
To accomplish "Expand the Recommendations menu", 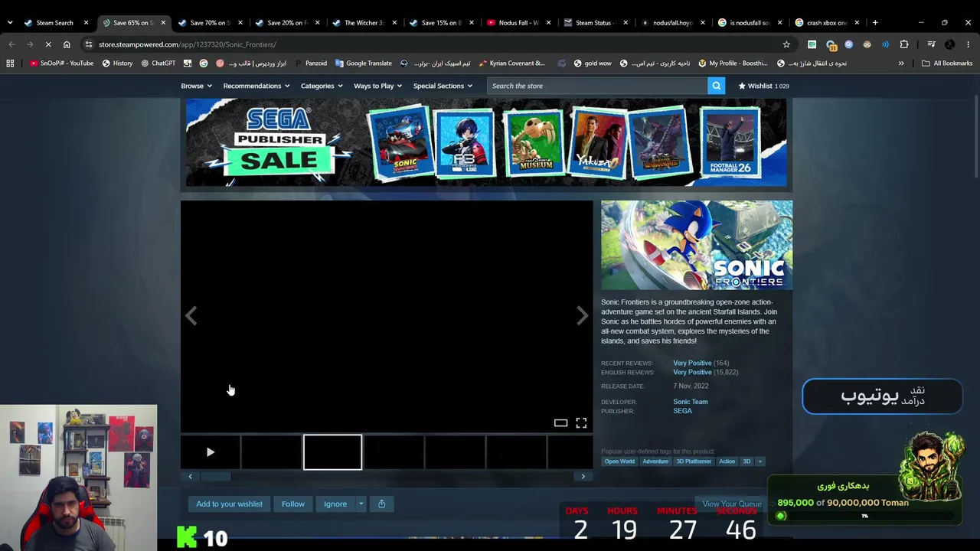I will pyautogui.click(x=256, y=86).
